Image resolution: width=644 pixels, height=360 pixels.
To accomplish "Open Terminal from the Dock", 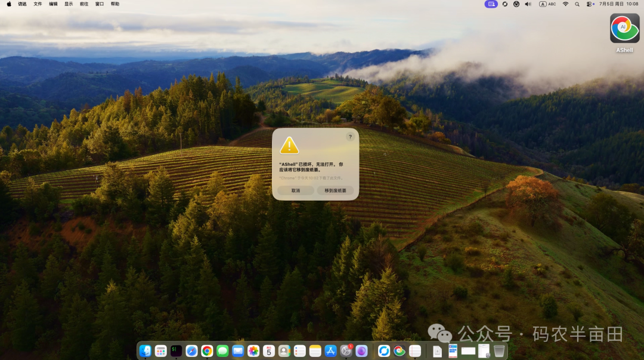I will pyautogui.click(x=176, y=351).
